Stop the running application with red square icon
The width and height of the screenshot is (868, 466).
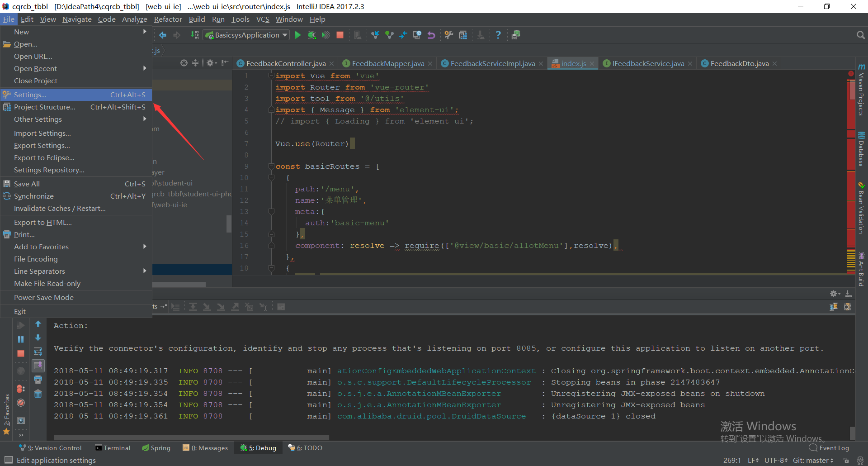coord(340,35)
